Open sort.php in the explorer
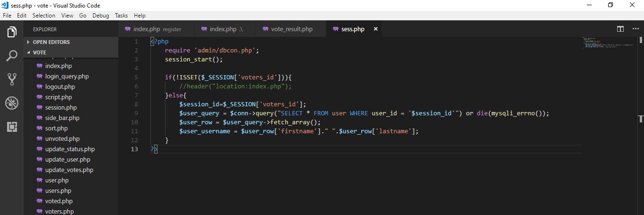Screen dimensions: 644x215 coord(71,129)
